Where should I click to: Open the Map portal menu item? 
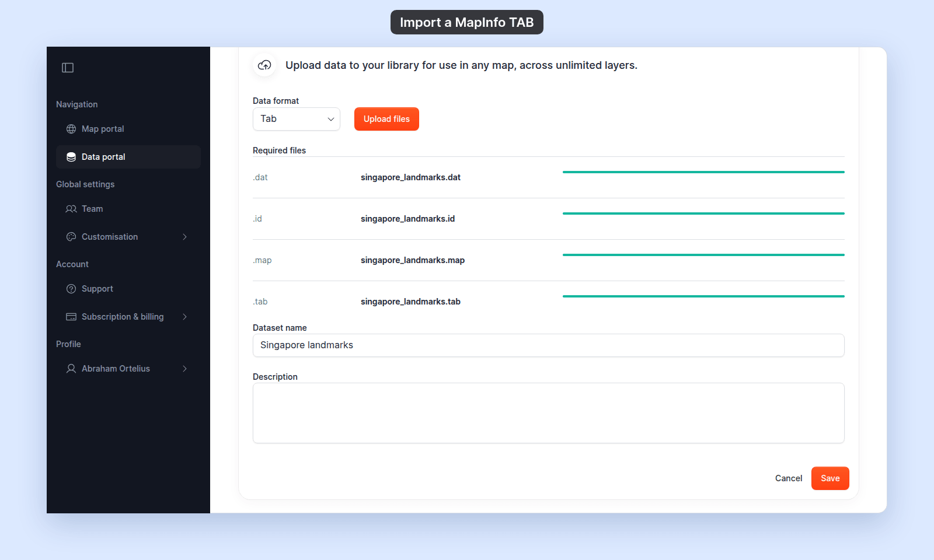[x=128, y=129]
